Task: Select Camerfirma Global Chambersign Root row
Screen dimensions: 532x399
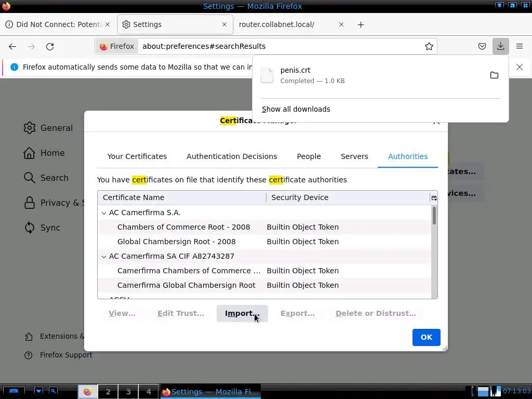Action: (x=264, y=285)
